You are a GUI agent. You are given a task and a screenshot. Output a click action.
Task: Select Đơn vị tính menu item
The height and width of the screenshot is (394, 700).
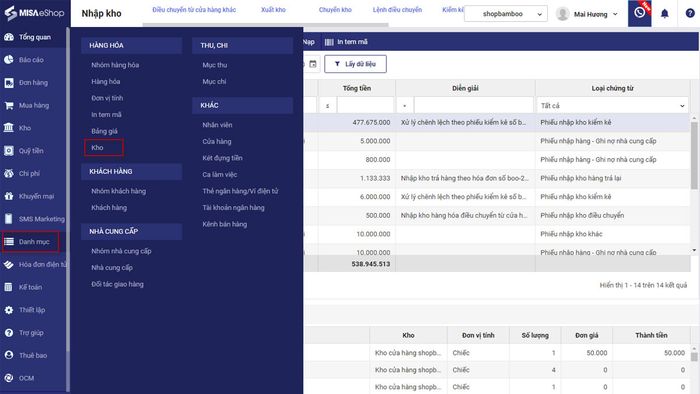107,98
